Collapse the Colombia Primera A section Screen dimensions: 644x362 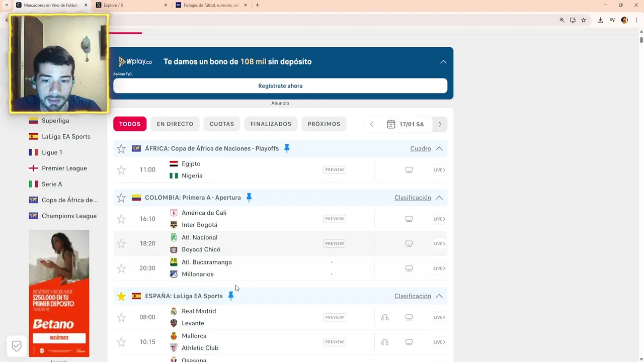439,198
